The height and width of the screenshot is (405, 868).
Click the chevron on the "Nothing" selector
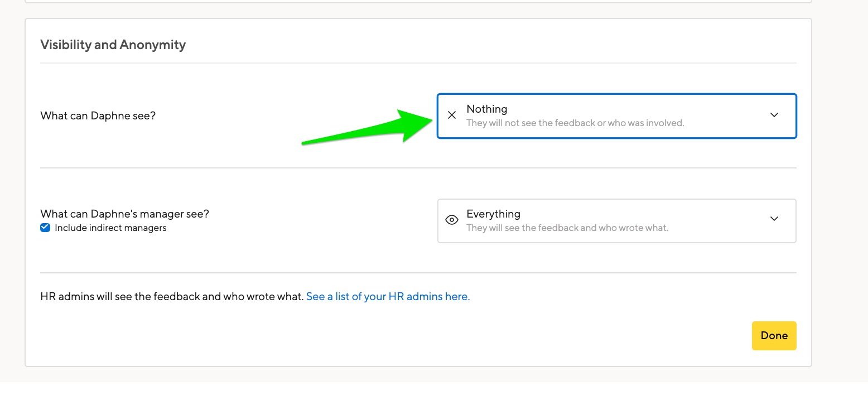coord(774,115)
